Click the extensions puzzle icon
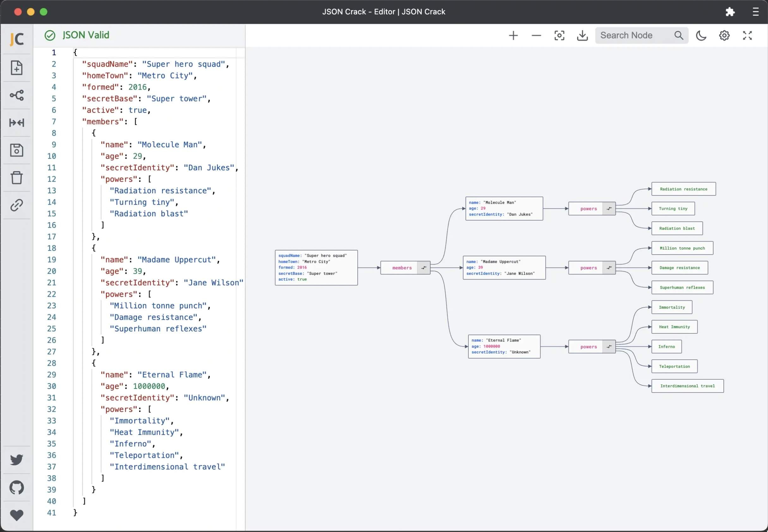The width and height of the screenshot is (768, 532). tap(730, 12)
